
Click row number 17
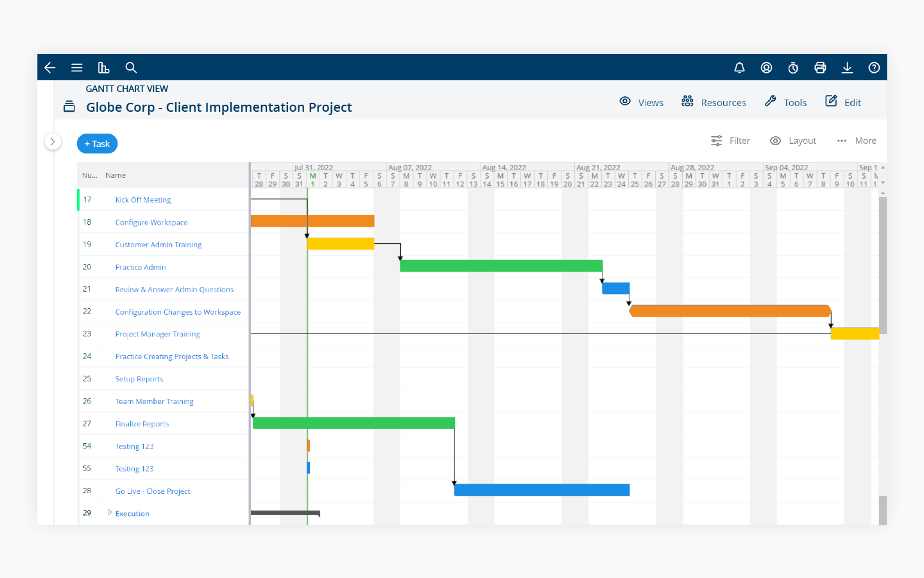click(x=87, y=200)
